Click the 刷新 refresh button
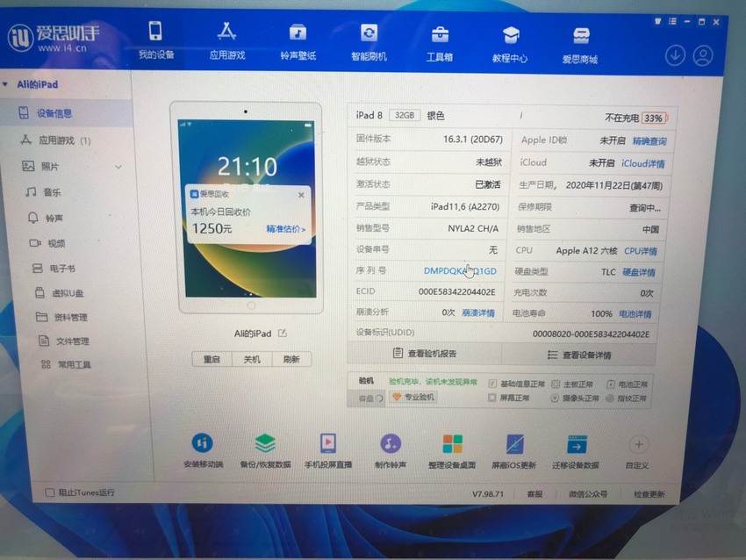This screenshot has width=746, height=560. (291, 359)
